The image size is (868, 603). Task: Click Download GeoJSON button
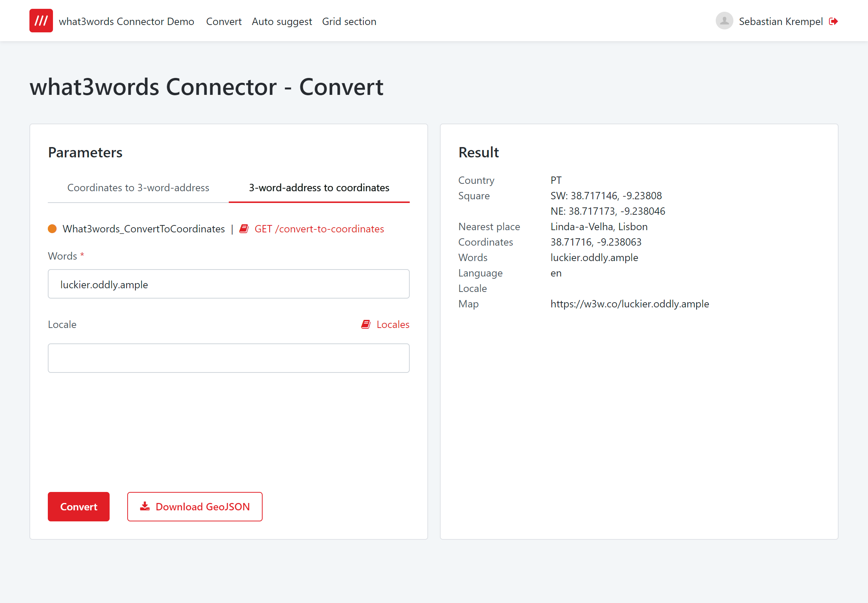(195, 507)
